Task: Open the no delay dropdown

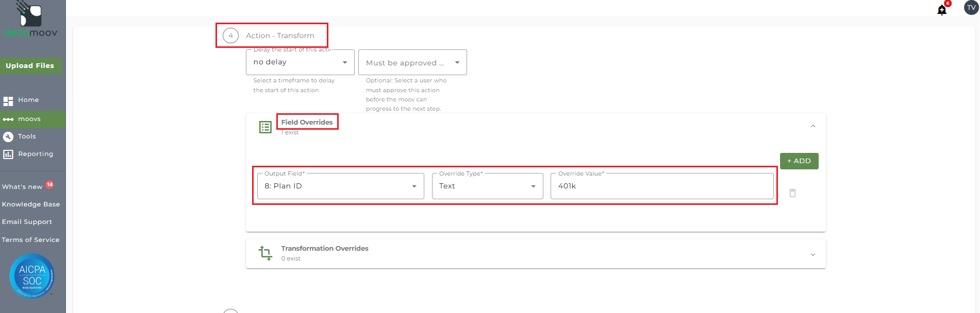Action: pos(300,62)
